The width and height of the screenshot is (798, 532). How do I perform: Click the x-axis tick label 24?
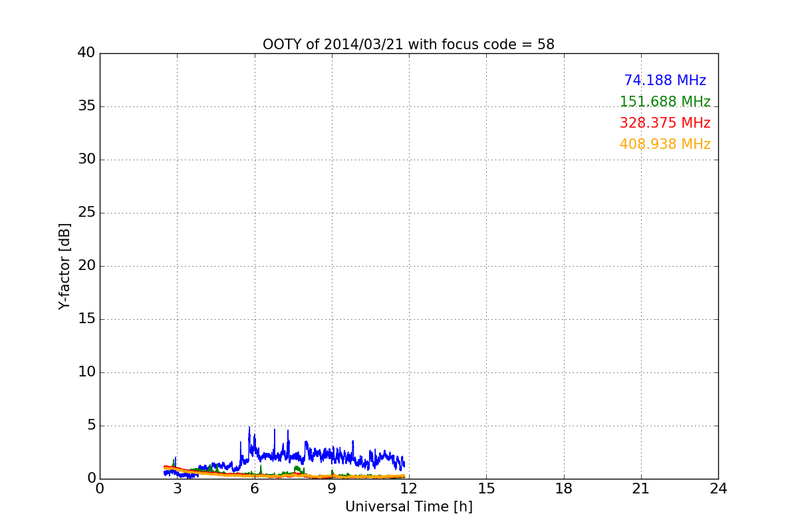(x=718, y=489)
